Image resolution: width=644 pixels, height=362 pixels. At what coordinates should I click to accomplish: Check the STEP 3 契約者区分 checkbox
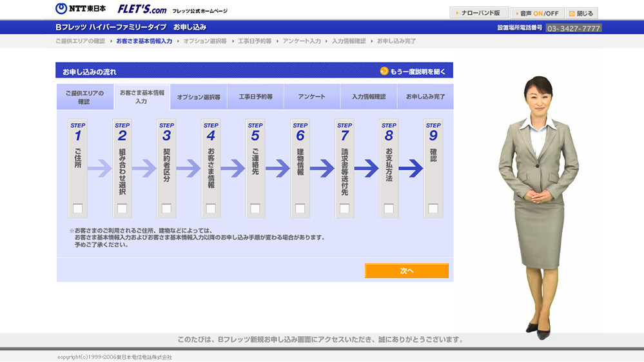point(166,208)
